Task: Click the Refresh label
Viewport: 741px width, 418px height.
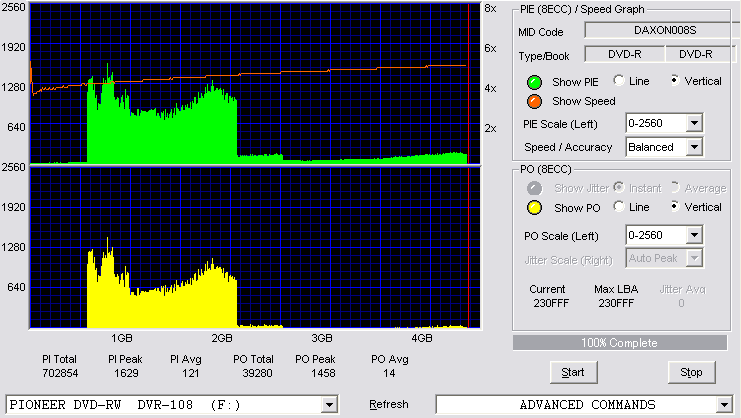Action: point(388,404)
